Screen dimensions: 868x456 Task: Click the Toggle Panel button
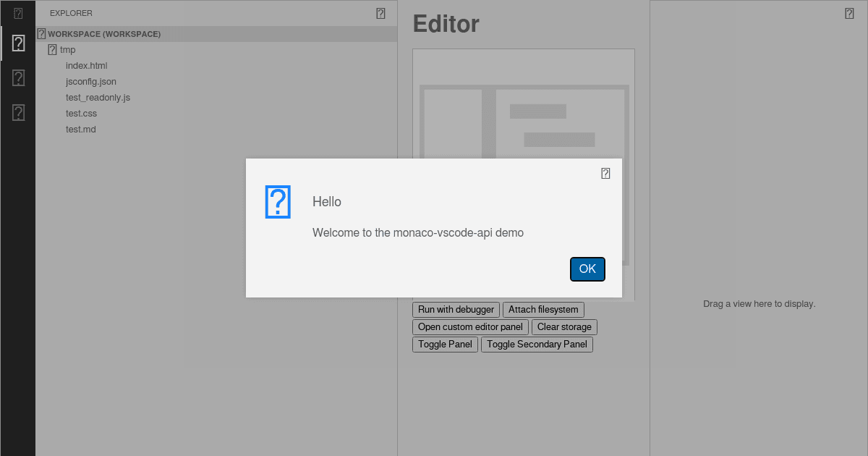coord(445,345)
